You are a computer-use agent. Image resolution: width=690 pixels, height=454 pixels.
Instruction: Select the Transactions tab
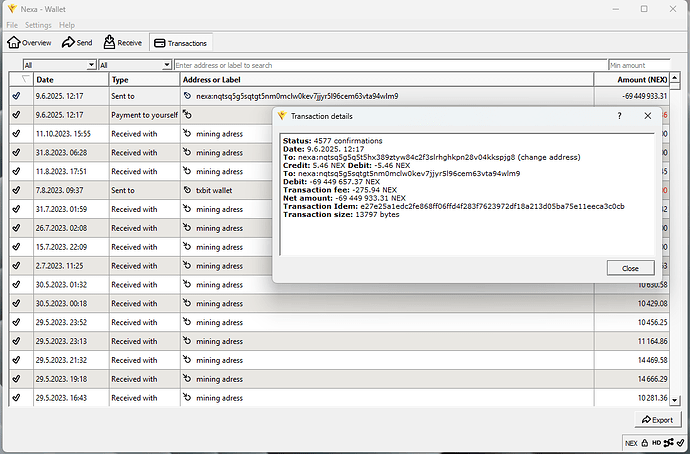[x=181, y=43]
